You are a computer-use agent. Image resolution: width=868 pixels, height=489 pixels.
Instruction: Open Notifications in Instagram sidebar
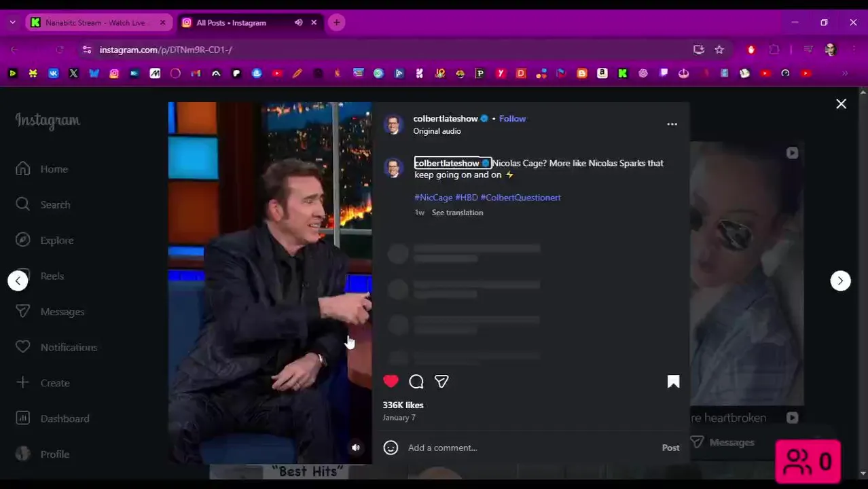pos(56,347)
